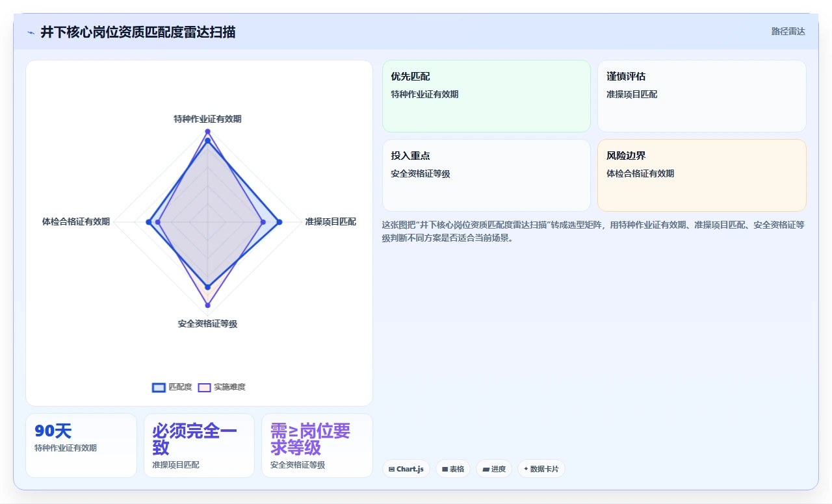This screenshot has width=832, height=504.
Task: Click the 特种作业证有效期 text in 优先匹配 card
Action: pos(424,94)
